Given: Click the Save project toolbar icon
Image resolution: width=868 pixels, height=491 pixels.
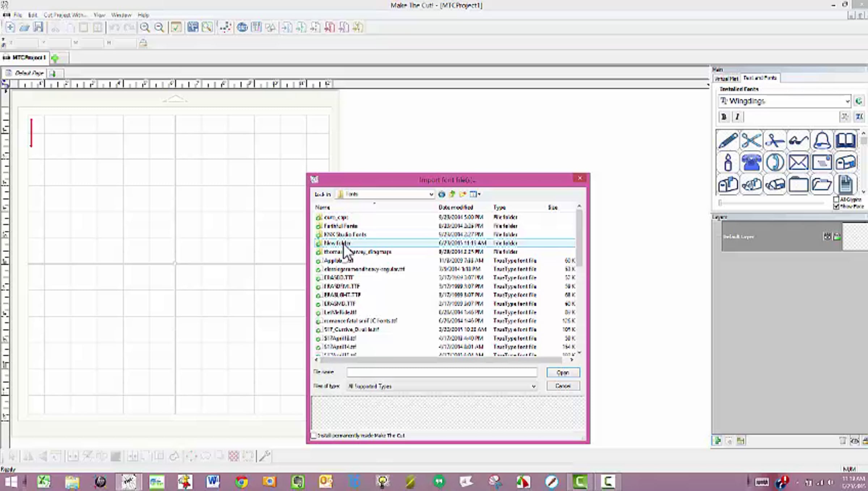Looking at the screenshot, I should coord(38,27).
